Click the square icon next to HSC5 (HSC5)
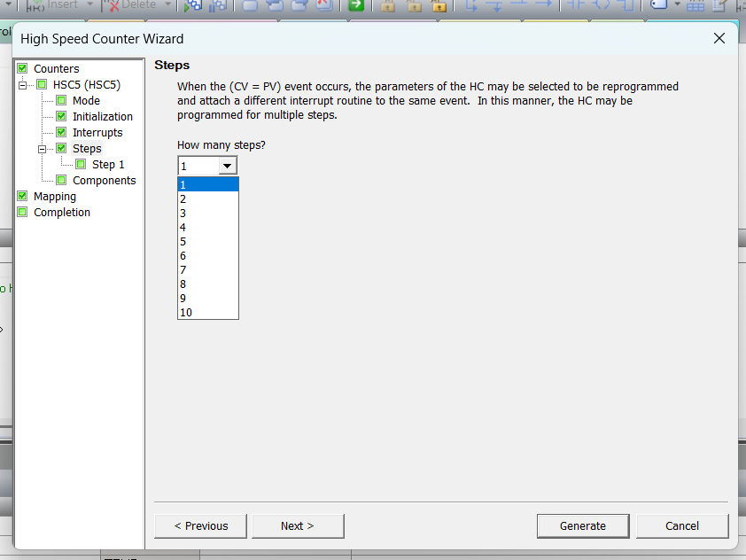This screenshot has height=560, width=746. pyautogui.click(x=42, y=85)
